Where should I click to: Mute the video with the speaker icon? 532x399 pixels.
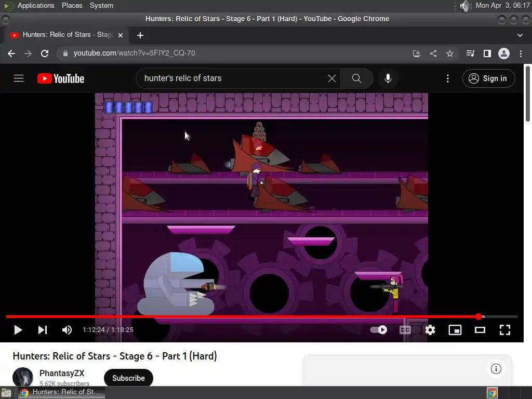click(67, 330)
